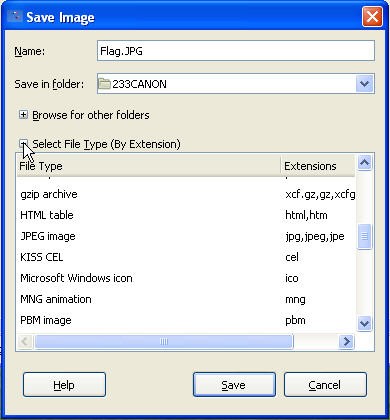Select the gzip archive file type
Viewport: 390px width, 420px height.
click(49, 194)
